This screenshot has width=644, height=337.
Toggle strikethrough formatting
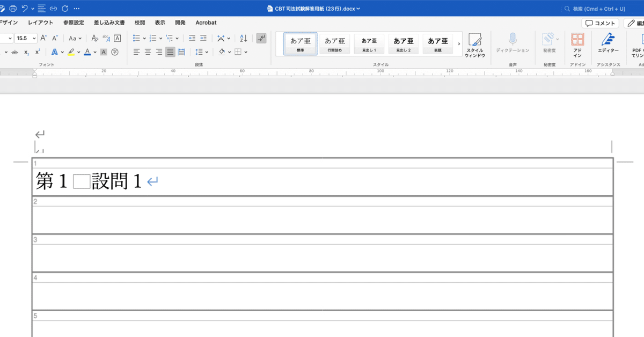click(14, 52)
